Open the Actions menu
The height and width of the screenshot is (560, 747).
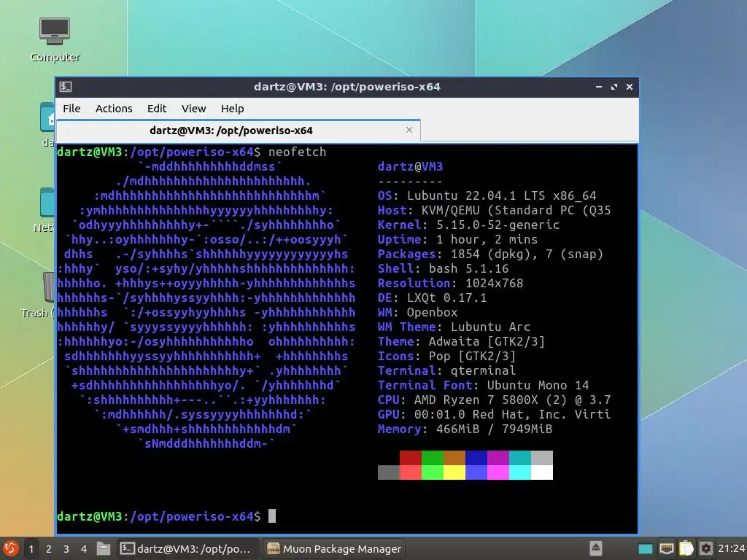114,109
